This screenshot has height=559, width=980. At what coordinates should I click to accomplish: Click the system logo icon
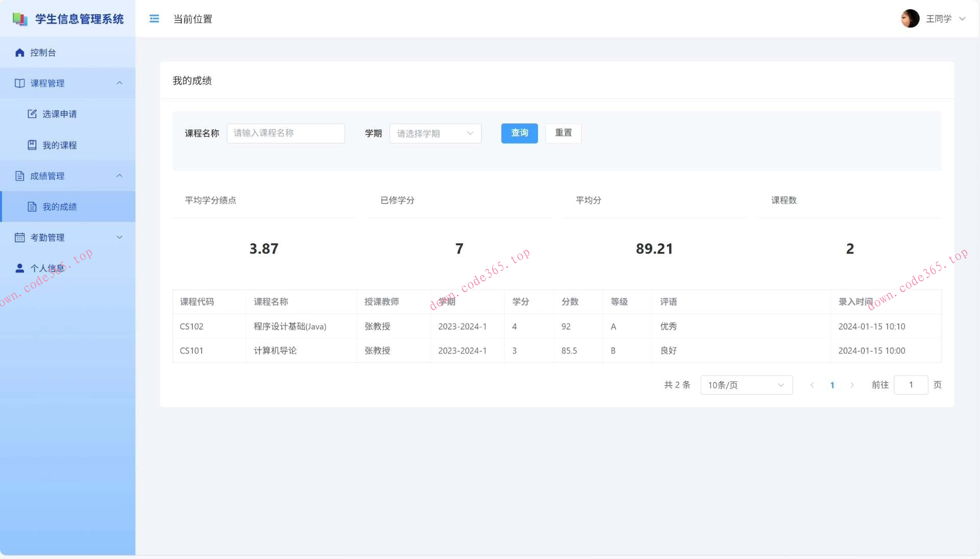pos(20,19)
